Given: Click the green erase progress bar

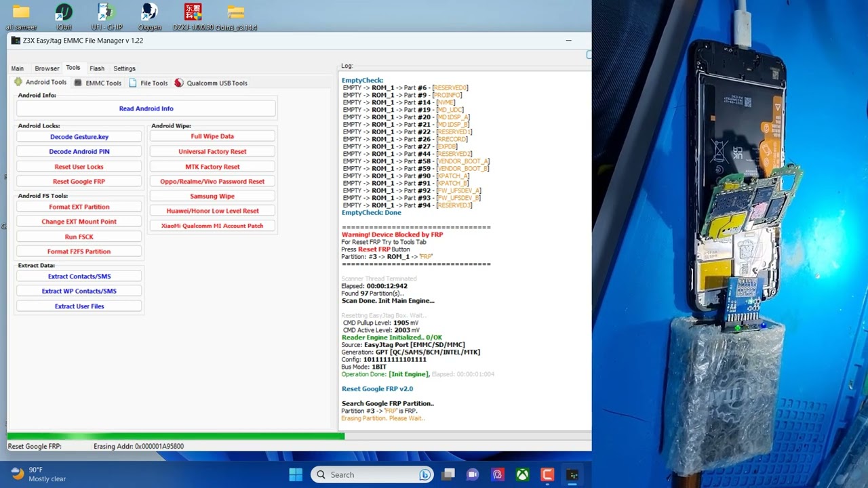Looking at the screenshot, I should coord(176,436).
